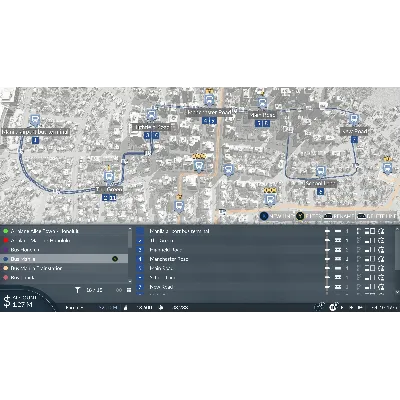Screen dimensions: 400x400
Task: Toggle the grid view icon below the line list
Action: [129, 290]
